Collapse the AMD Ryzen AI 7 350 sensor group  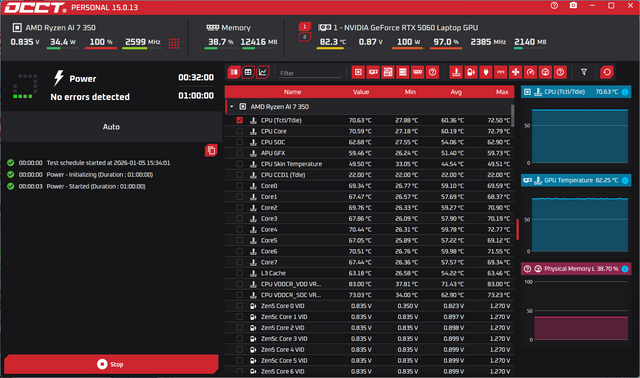[231, 107]
